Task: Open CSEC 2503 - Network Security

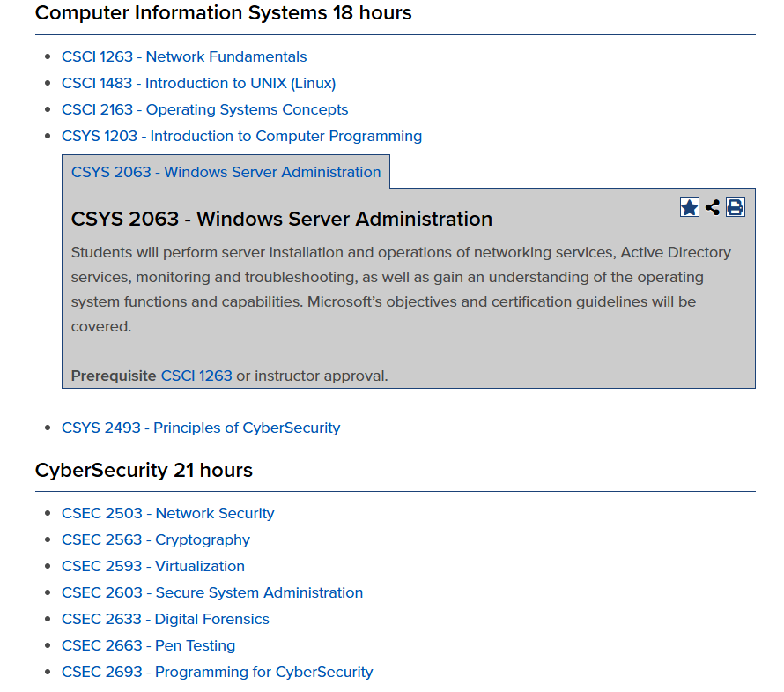Action: click(168, 513)
